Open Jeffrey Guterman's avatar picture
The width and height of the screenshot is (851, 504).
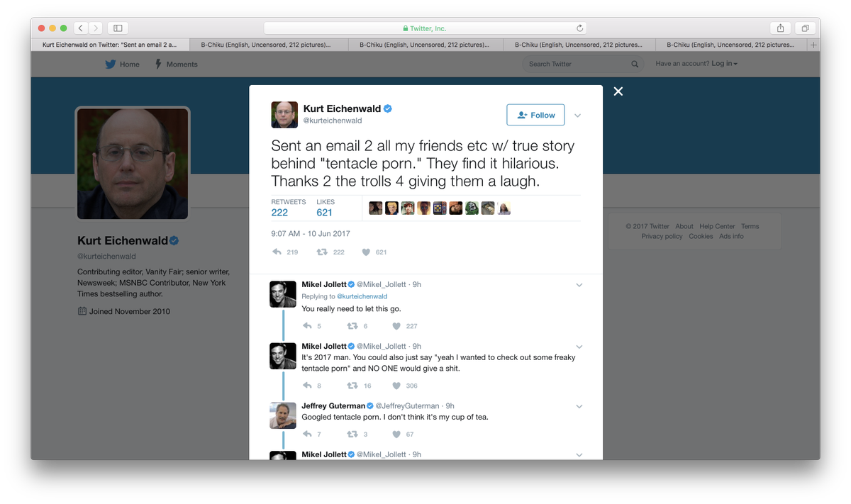(x=283, y=415)
